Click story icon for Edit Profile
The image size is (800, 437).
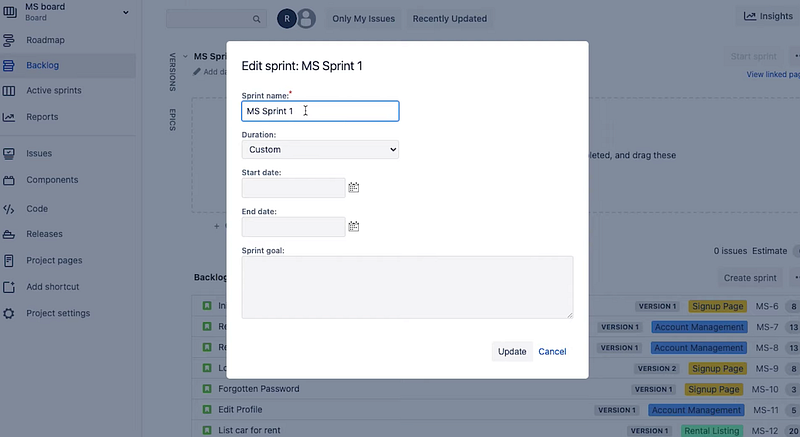tap(207, 409)
